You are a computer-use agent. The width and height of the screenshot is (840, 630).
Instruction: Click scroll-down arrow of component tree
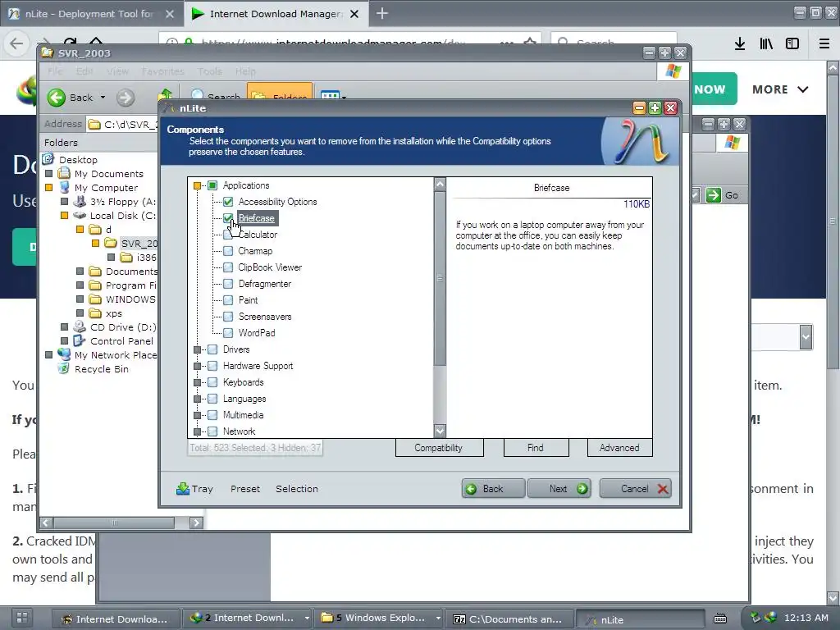(440, 431)
